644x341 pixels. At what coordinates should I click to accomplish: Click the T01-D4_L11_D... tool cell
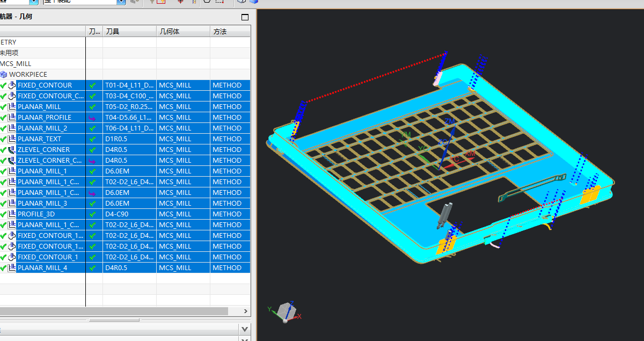click(129, 85)
